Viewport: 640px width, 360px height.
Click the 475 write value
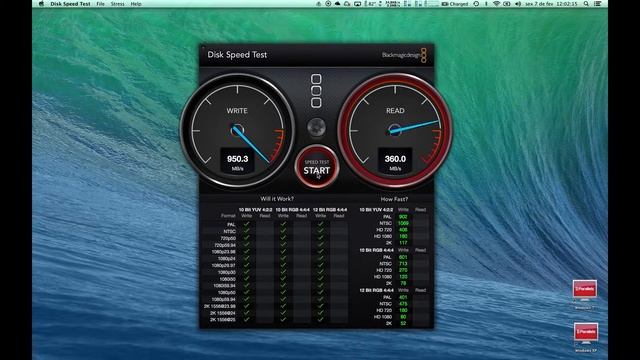click(x=403, y=304)
